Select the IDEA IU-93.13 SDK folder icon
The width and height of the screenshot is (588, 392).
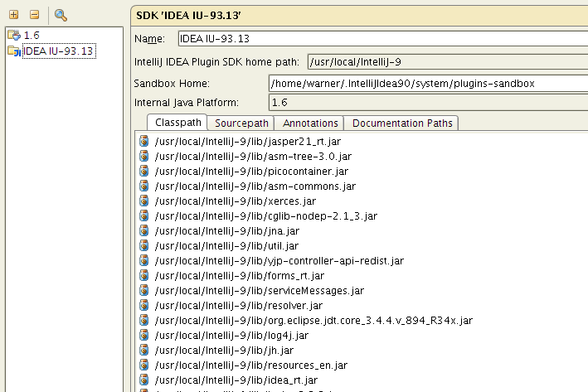tap(14, 51)
